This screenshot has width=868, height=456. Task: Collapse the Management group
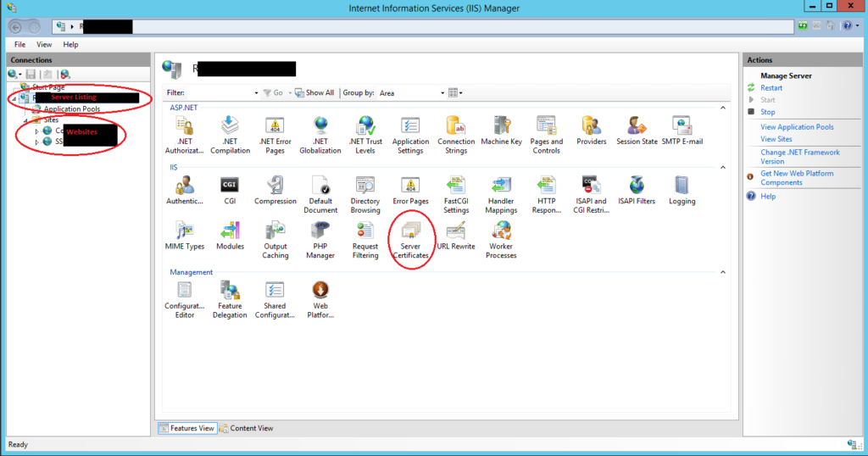723,272
